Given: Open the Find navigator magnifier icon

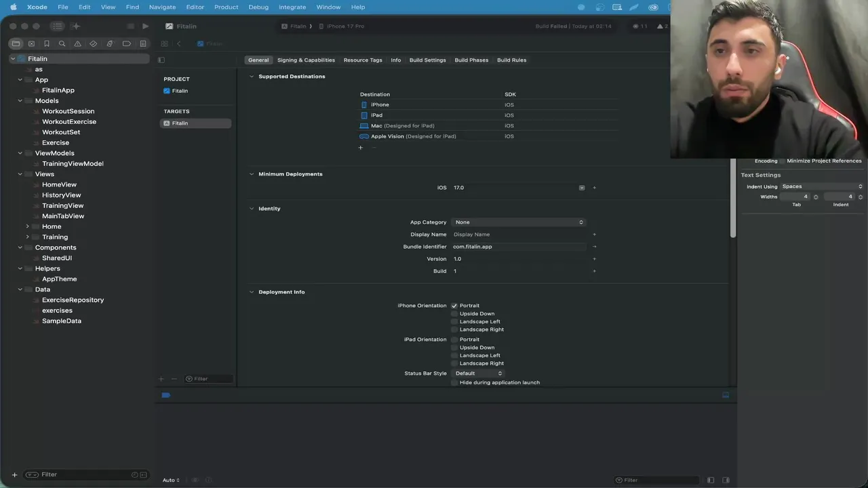Looking at the screenshot, I should click(62, 43).
